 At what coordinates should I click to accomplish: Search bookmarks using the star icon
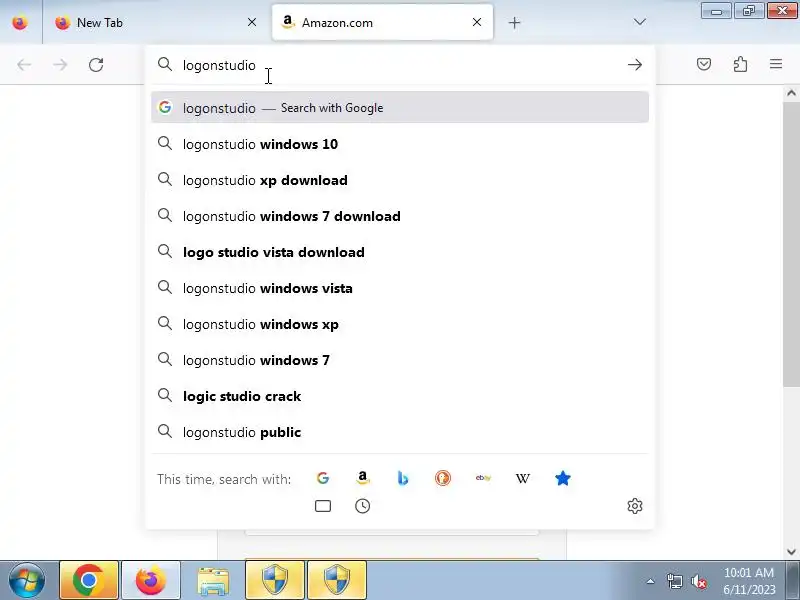(x=563, y=479)
